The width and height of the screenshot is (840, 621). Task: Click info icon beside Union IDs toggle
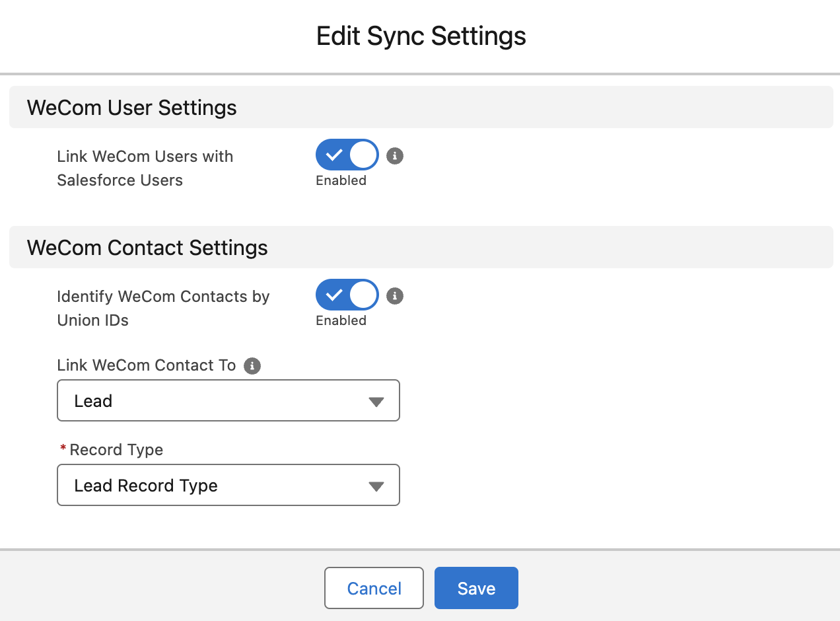pos(395,296)
